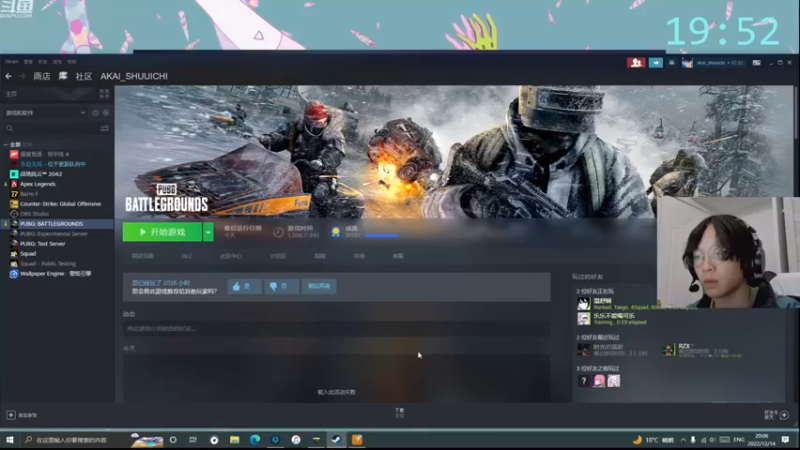The image size is (800, 450).
Task: Open the DLC tab
Action: (187, 256)
